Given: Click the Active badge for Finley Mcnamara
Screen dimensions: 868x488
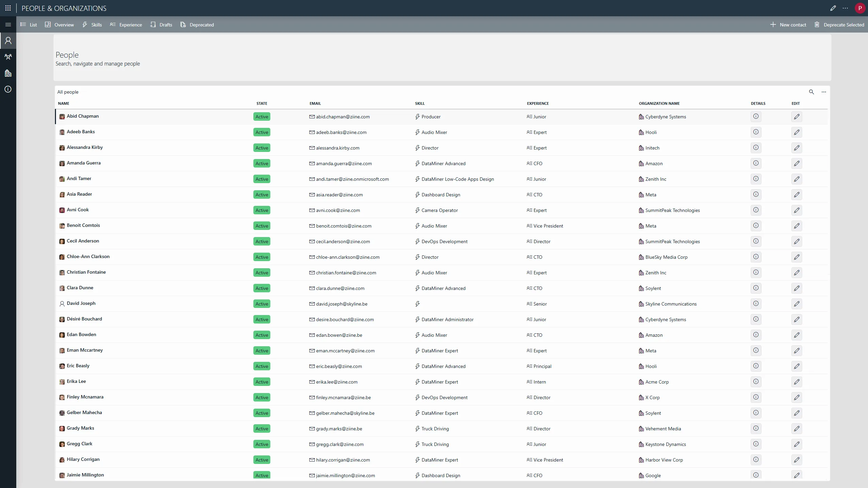Looking at the screenshot, I should [x=262, y=397].
